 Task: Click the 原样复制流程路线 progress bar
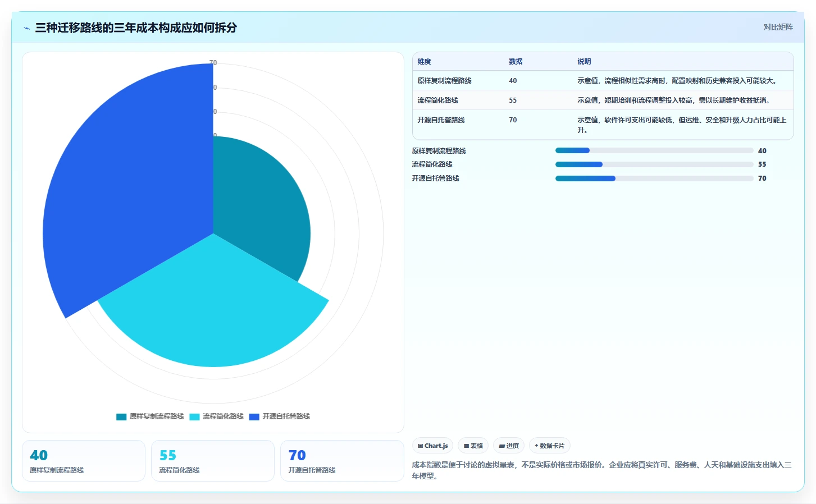[x=654, y=150]
